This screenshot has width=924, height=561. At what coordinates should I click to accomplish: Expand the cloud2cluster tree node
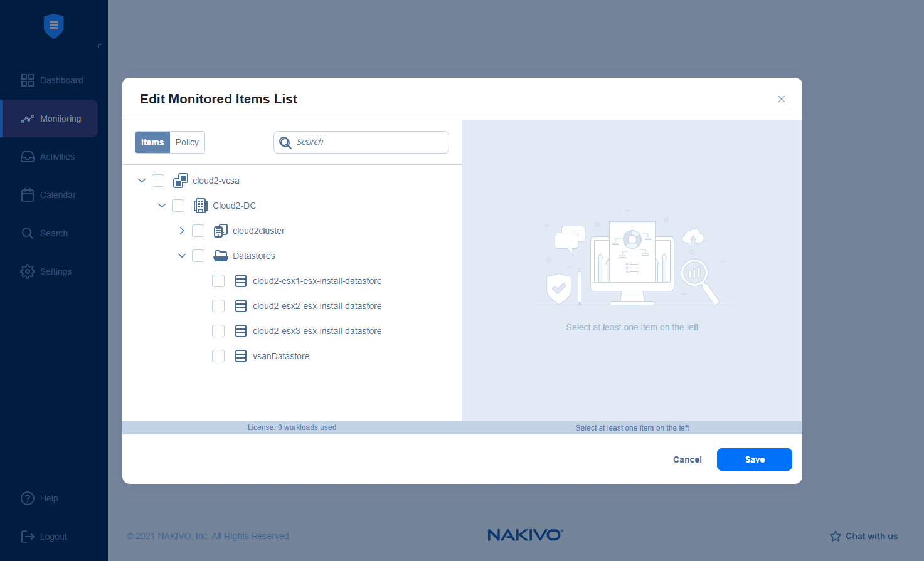(x=182, y=231)
